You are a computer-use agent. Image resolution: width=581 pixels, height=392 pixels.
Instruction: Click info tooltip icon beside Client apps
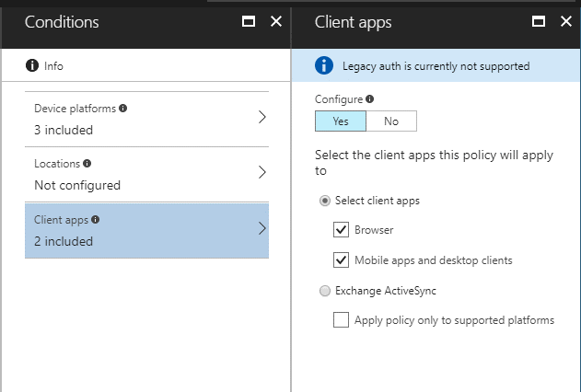tap(96, 220)
